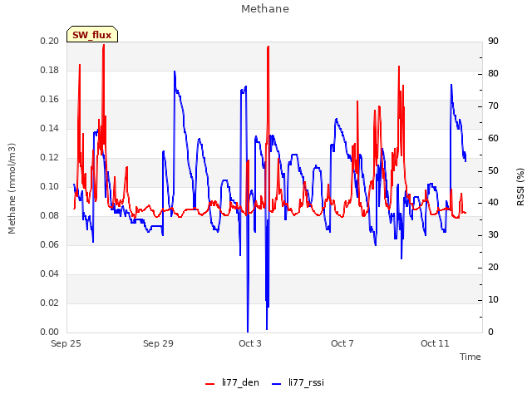Click the 80 RSSI axis value
The height and width of the screenshot is (399, 532).
(x=493, y=74)
